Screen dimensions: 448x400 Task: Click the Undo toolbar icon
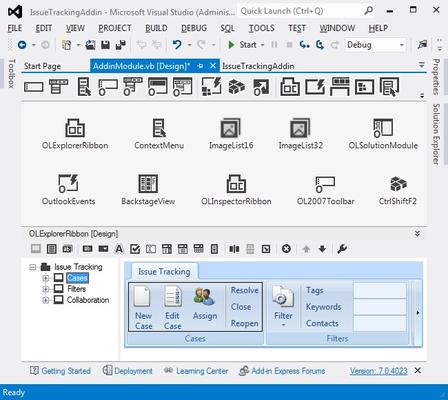click(177, 45)
